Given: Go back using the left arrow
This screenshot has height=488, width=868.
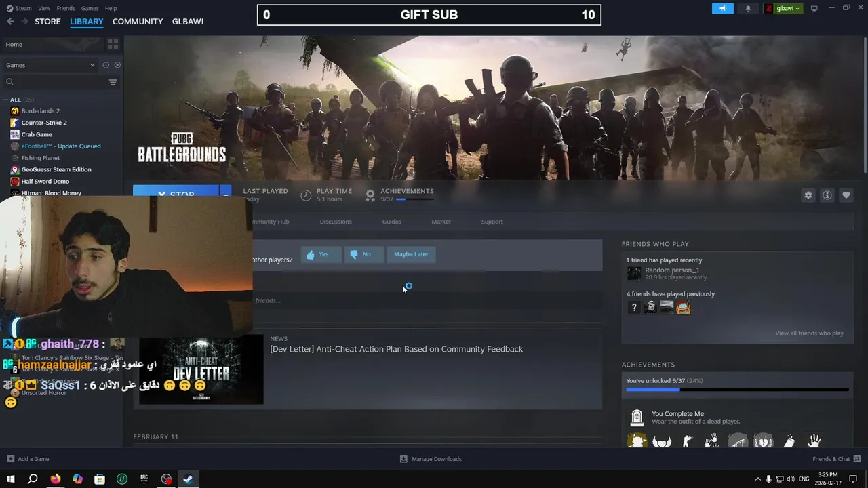Looking at the screenshot, I should 10,22.
